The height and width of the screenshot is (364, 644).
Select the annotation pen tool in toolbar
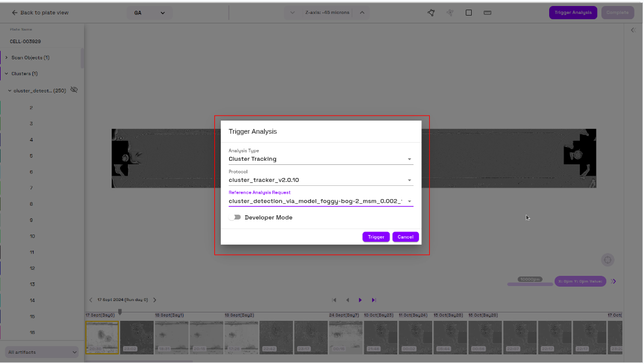pyautogui.click(x=432, y=12)
